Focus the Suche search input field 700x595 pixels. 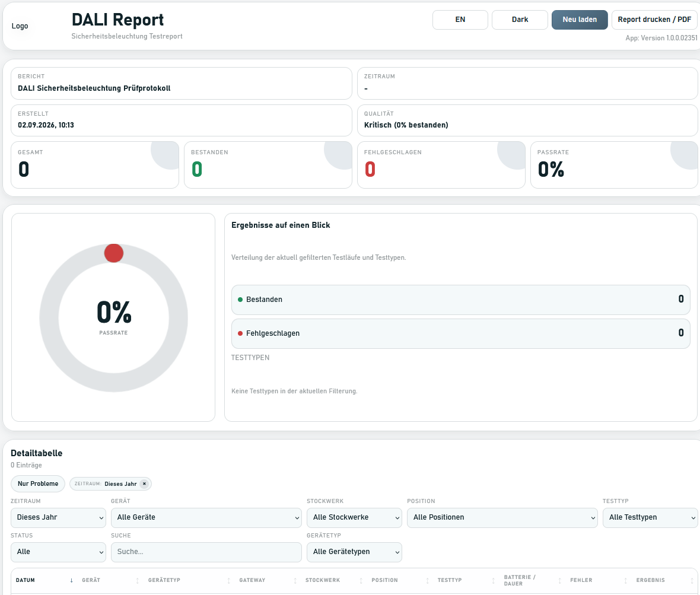[x=206, y=552]
